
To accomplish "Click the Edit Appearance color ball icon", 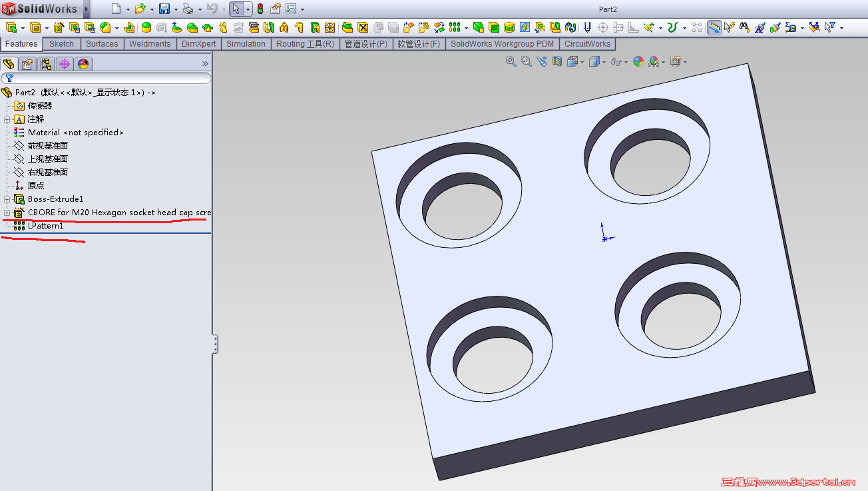I will click(x=638, y=61).
